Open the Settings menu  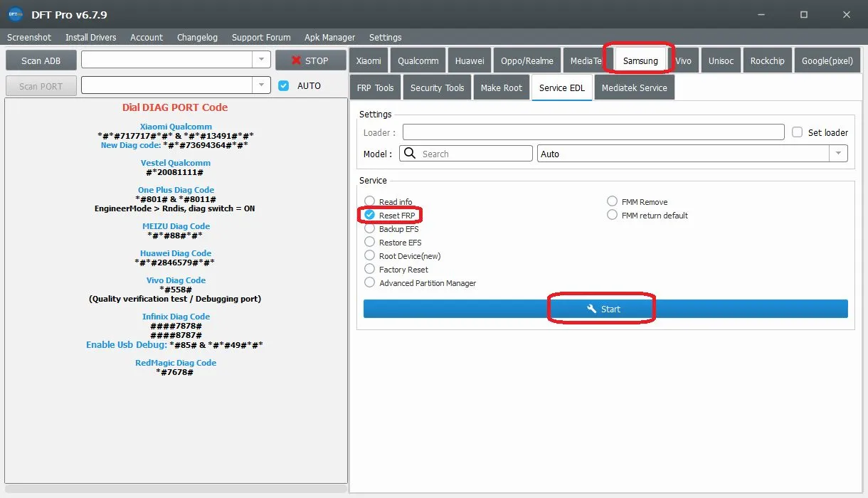385,37
